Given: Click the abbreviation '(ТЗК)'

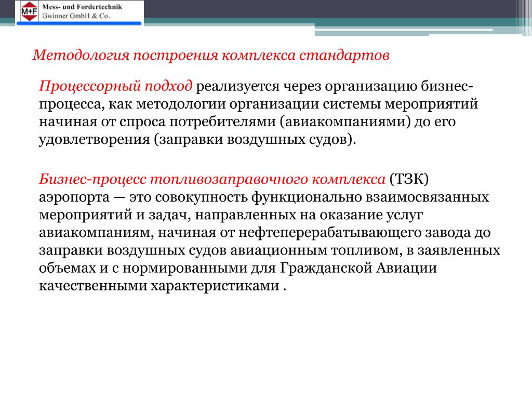Looking at the screenshot, I should (x=409, y=179).
